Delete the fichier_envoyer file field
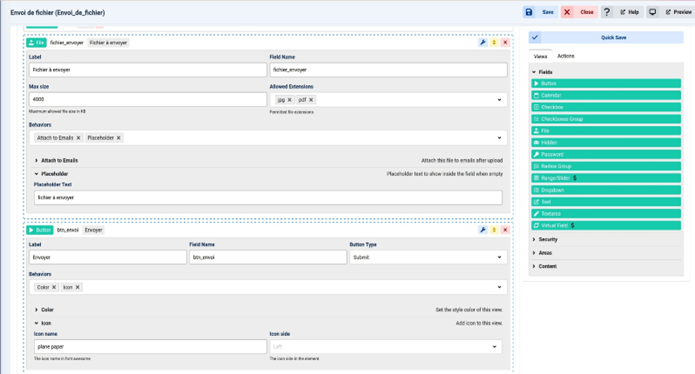The image size is (695, 374). (x=505, y=43)
